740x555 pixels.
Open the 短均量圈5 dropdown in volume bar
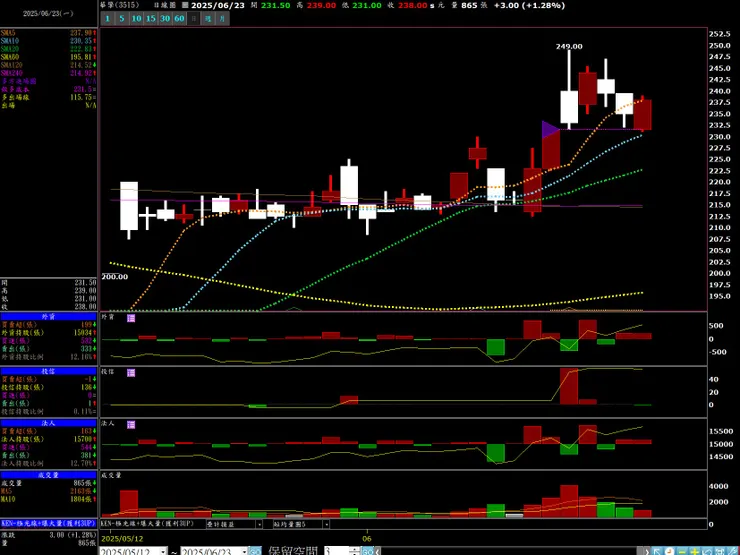coord(326,524)
